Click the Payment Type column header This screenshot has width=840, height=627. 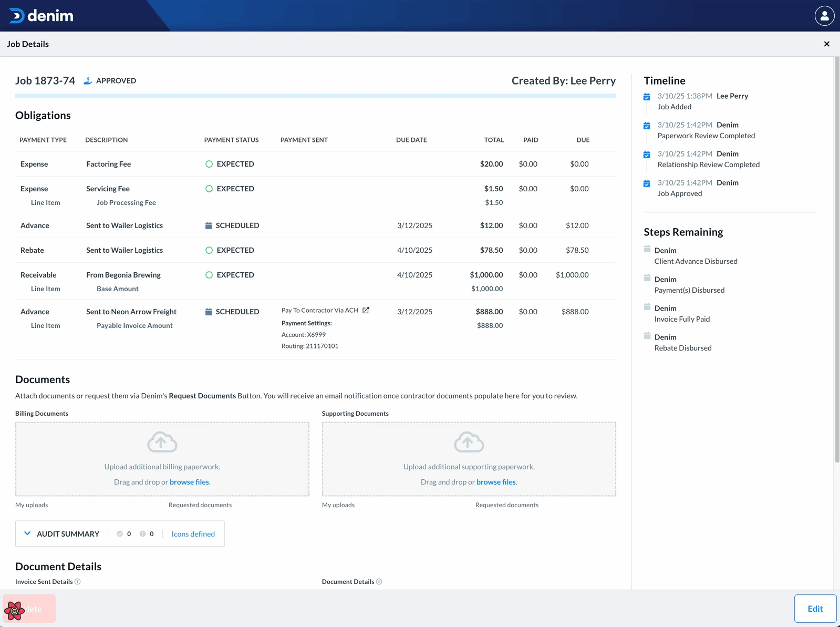[x=43, y=140]
